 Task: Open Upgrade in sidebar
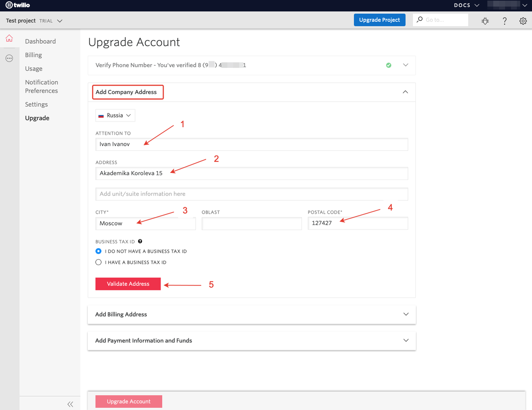(37, 118)
